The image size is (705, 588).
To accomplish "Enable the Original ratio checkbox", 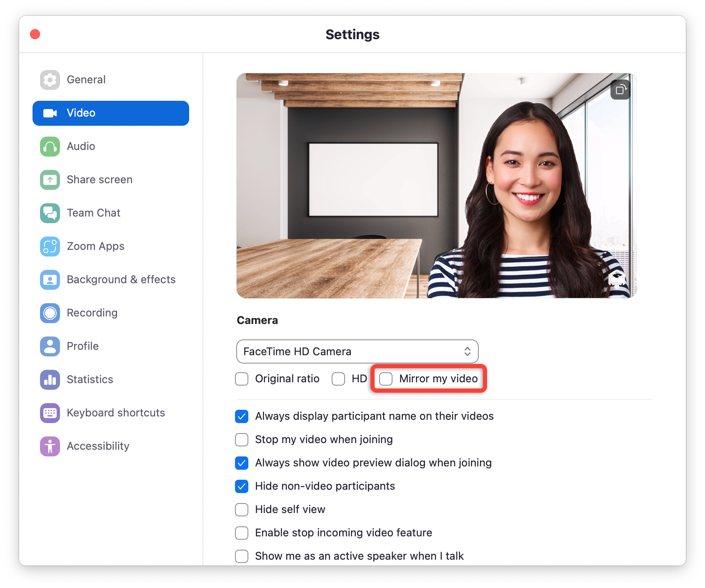I will click(x=242, y=379).
